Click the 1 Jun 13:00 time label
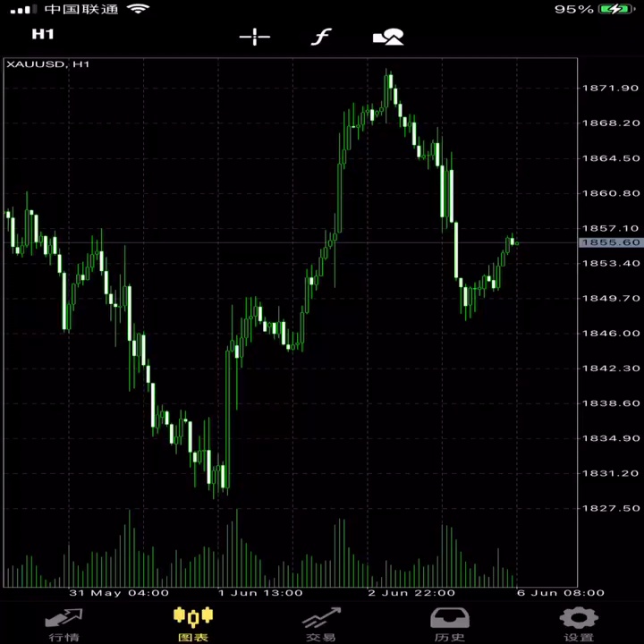Viewport: 644px width, 644px height. 260,593
